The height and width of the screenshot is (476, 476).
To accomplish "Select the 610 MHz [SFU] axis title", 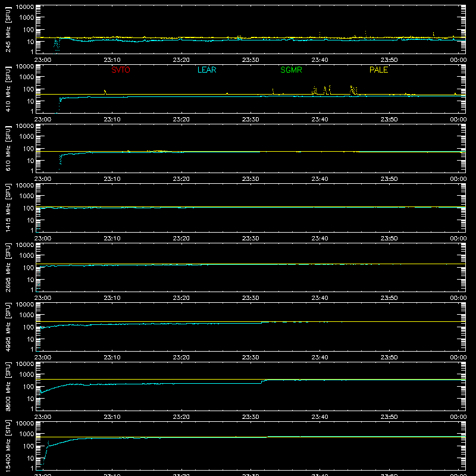I will point(8,149).
